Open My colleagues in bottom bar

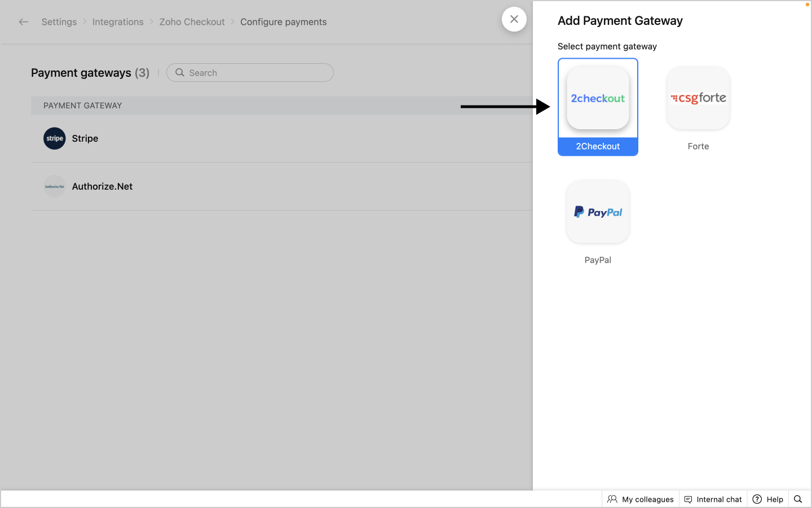pyautogui.click(x=641, y=500)
